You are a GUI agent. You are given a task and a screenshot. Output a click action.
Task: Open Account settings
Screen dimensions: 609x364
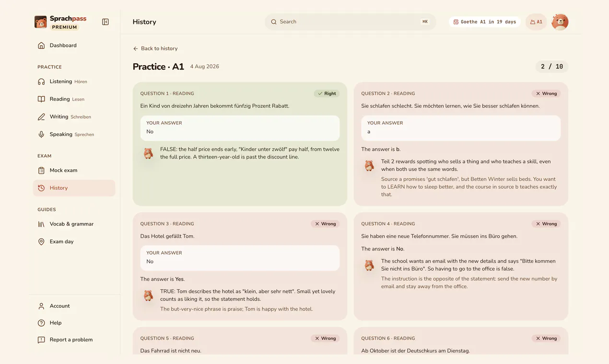[74, 306]
